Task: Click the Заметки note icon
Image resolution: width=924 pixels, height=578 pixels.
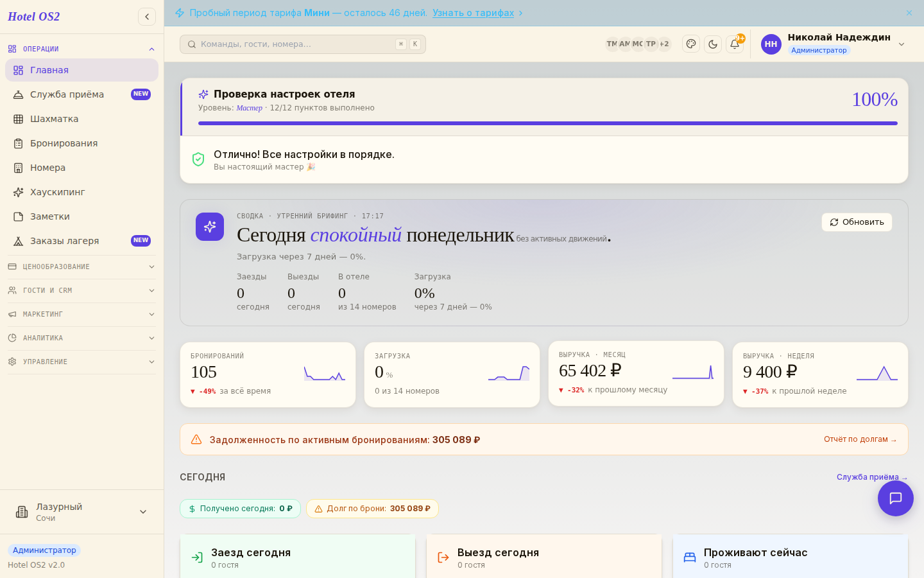Action: click(18, 216)
